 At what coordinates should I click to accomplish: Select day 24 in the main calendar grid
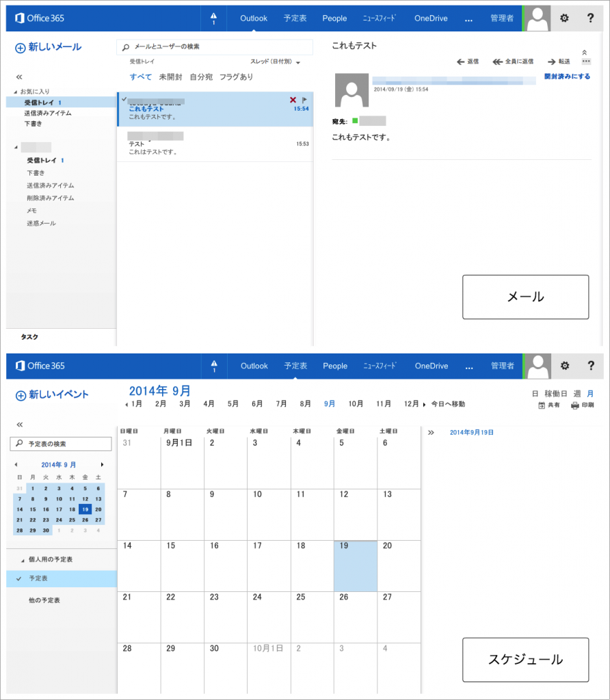(269, 617)
